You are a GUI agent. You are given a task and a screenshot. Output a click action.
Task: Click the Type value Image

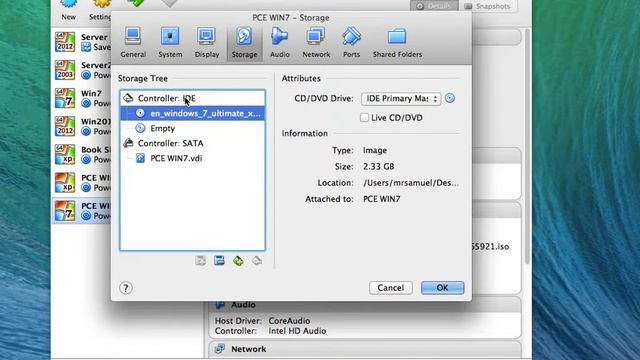(x=375, y=151)
